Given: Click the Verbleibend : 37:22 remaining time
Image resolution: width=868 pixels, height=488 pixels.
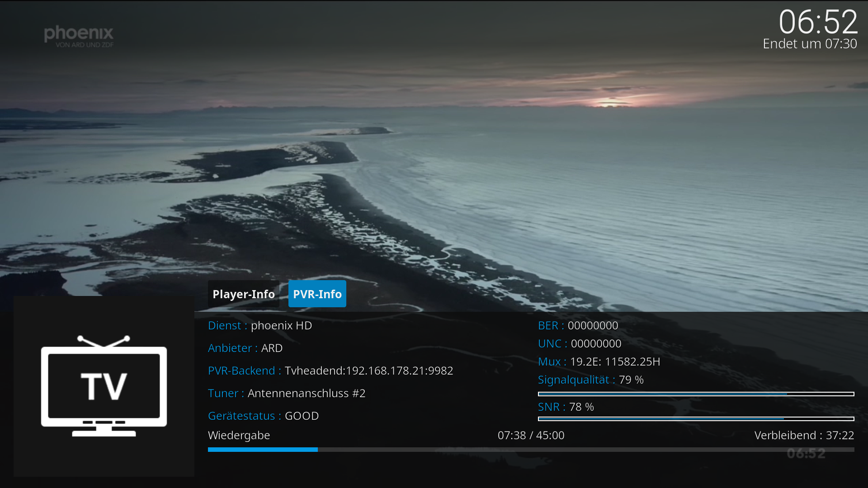Looking at the screenshot, I should [804, 435].
